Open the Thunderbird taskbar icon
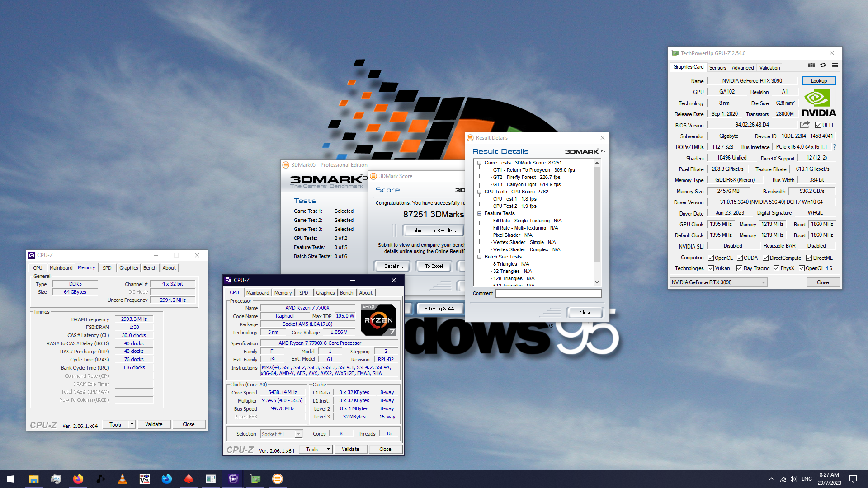Screen dimensions: 868x488 tap(166, 479)
